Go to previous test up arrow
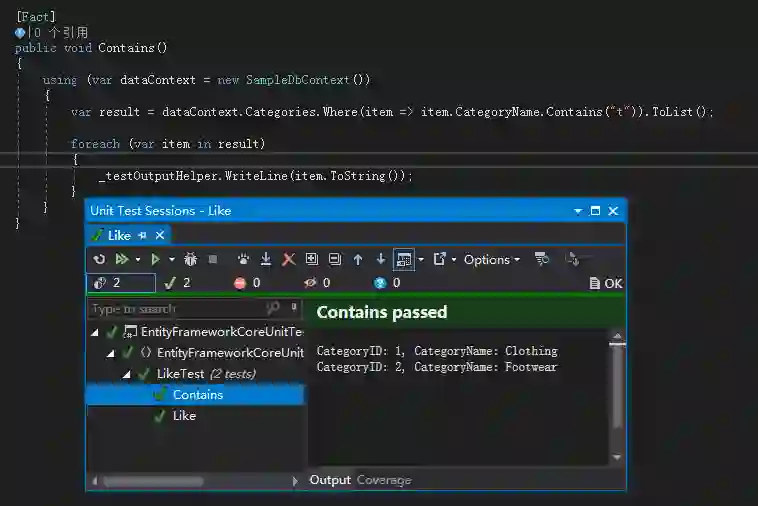758x506 pixels. (x=358, y=260)
